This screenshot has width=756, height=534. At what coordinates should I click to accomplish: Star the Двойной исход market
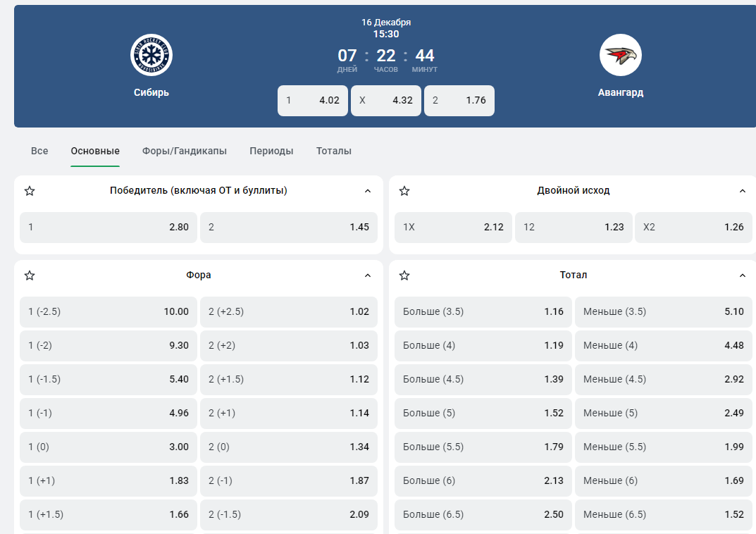click(x=404, y=191)
